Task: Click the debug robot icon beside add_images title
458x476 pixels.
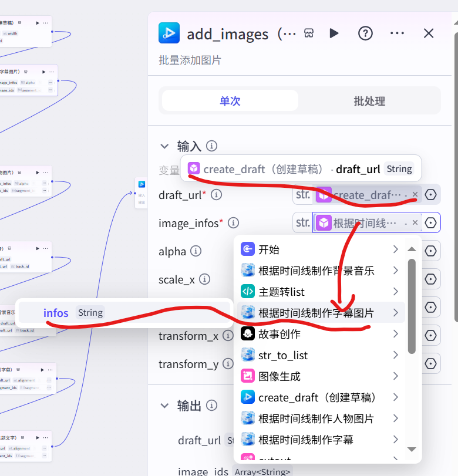Action: click(x=309, y=33)
